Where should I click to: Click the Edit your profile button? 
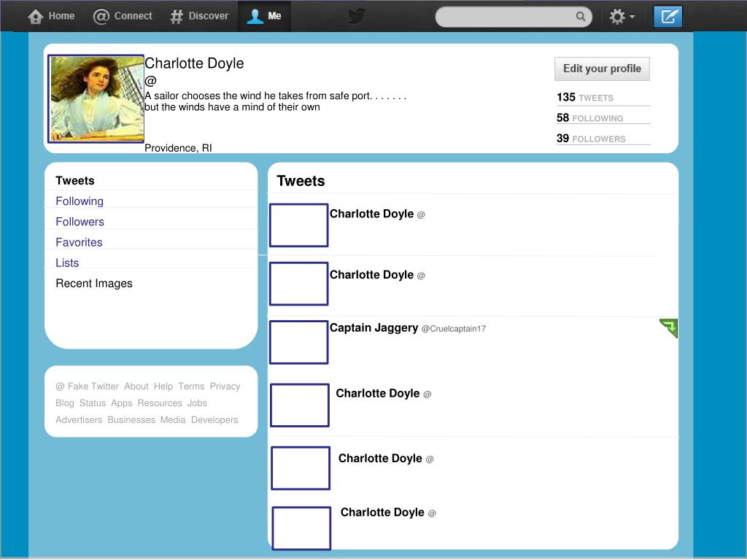pos(602,69)
